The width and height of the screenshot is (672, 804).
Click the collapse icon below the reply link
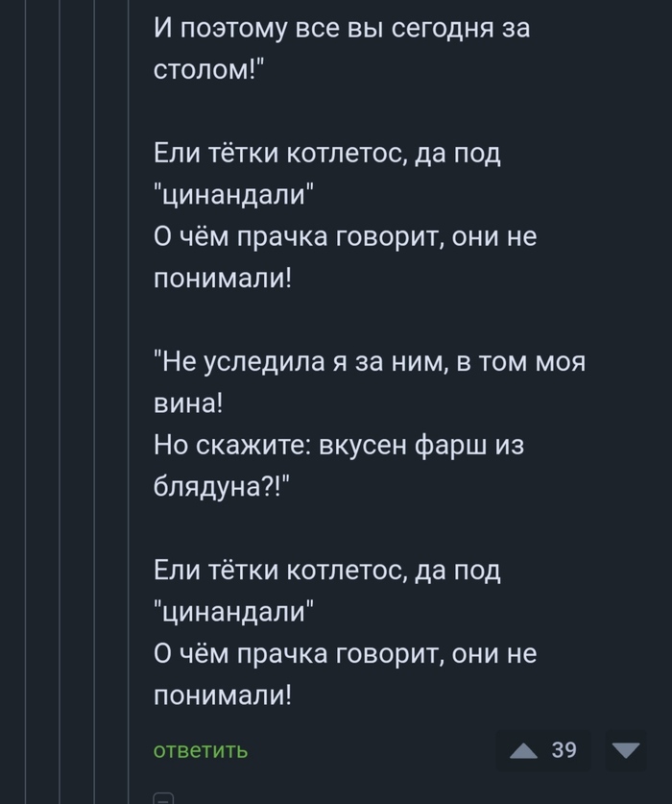click(163, 797)
